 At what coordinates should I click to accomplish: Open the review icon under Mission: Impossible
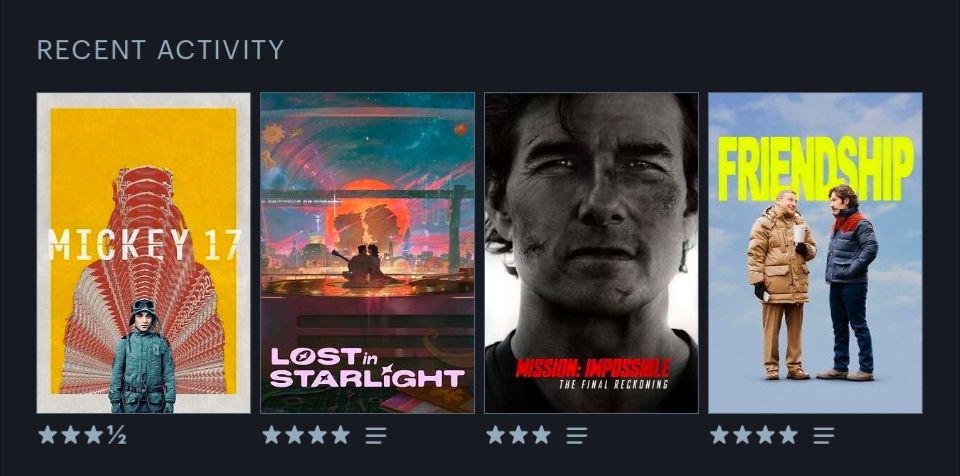[x=577, y=436]
